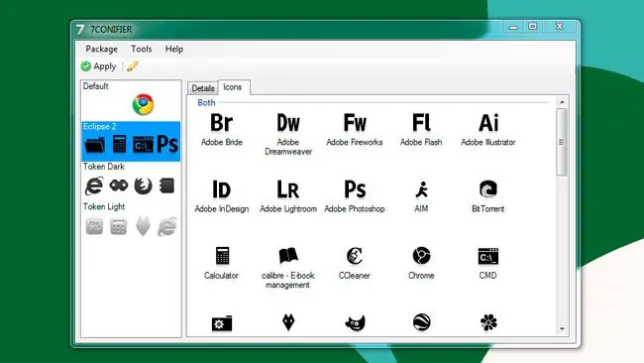Click the GIMP mascot icon
The width and height of the screenshot is (644, 363).
(x=355, y=322)
